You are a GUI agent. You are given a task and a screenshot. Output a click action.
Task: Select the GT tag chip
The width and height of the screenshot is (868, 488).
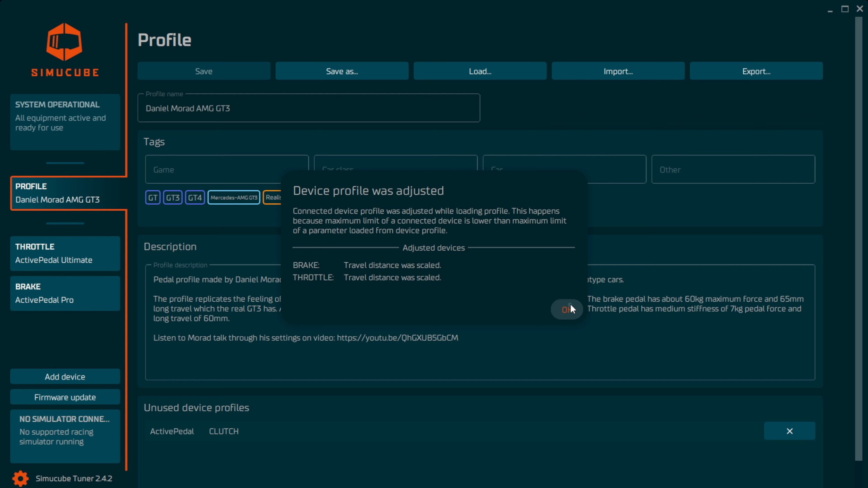click(153, 197)
